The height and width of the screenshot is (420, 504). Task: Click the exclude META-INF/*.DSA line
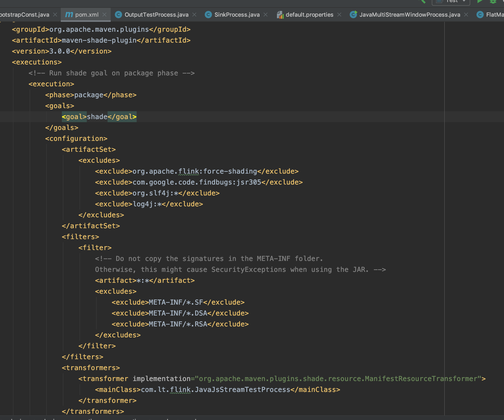[180, 313]
